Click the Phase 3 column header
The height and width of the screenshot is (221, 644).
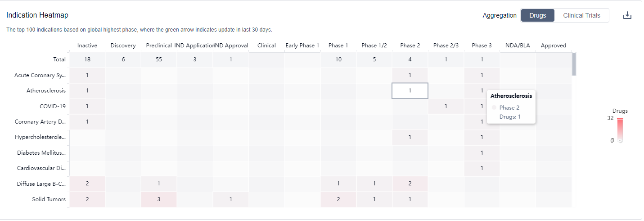pyautogui.click(x=482, y=46)
